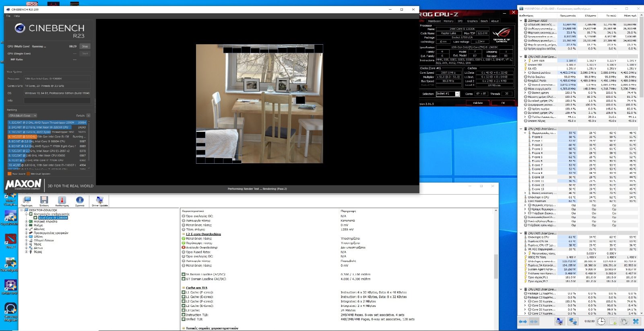Image resolution: width=644 pixels, height=331 pixels.
Task: Click the Cinebench logo icon
Action: click(x=20, y=28)
